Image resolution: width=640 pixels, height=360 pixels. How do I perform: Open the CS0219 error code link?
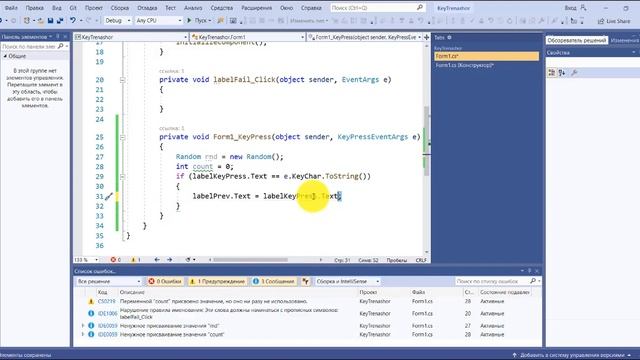tap(107, 301)
